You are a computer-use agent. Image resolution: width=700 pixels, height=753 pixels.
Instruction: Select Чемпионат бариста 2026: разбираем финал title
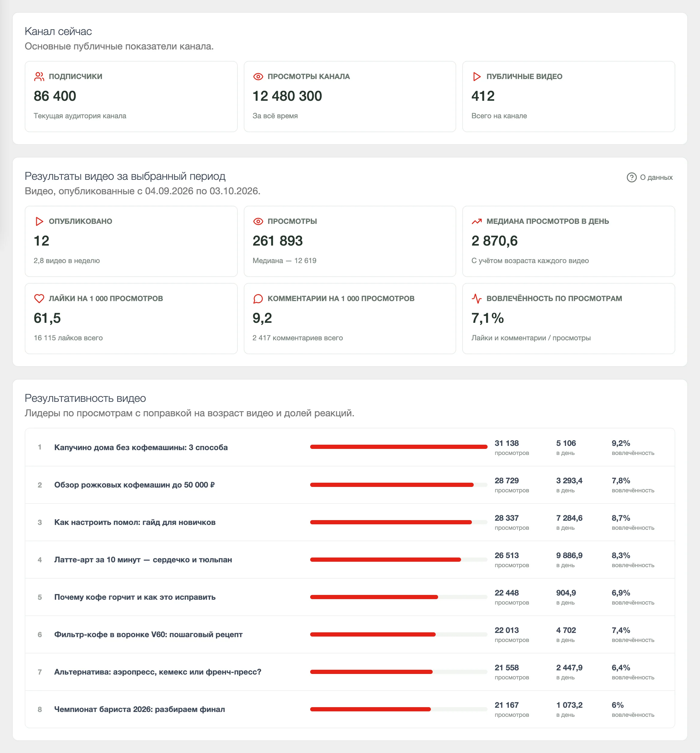[139, 710]
